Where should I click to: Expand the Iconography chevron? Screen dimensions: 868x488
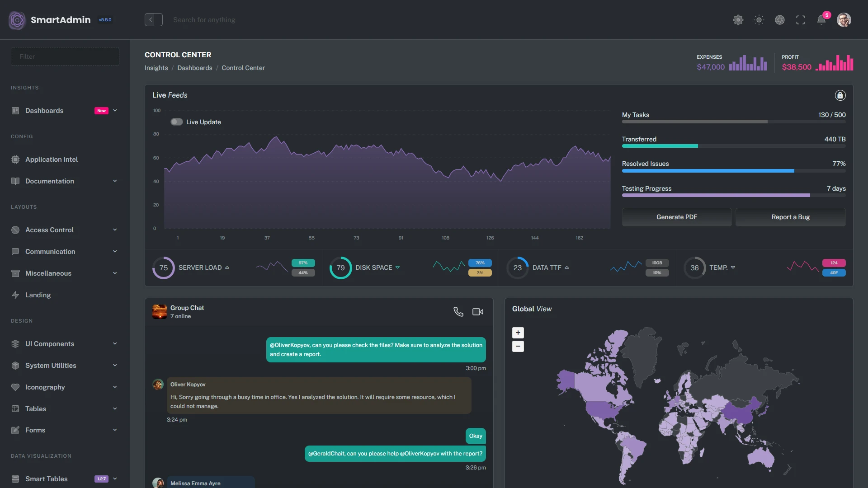[x=115, y=387]
